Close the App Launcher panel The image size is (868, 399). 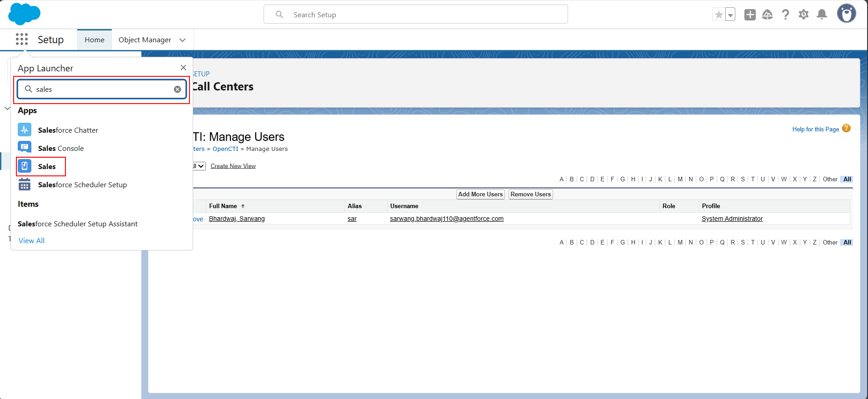pos(183,68)
